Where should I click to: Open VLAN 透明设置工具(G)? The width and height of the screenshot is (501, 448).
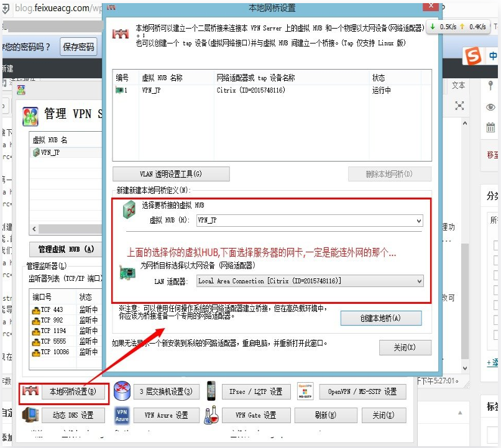coord(171,174)
